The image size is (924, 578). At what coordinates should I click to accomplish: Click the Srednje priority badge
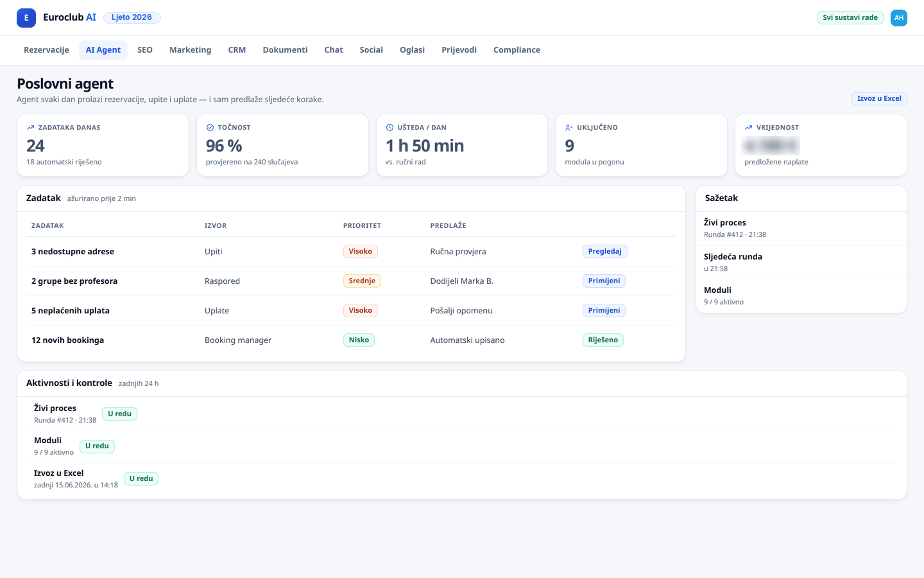(362, 281)
